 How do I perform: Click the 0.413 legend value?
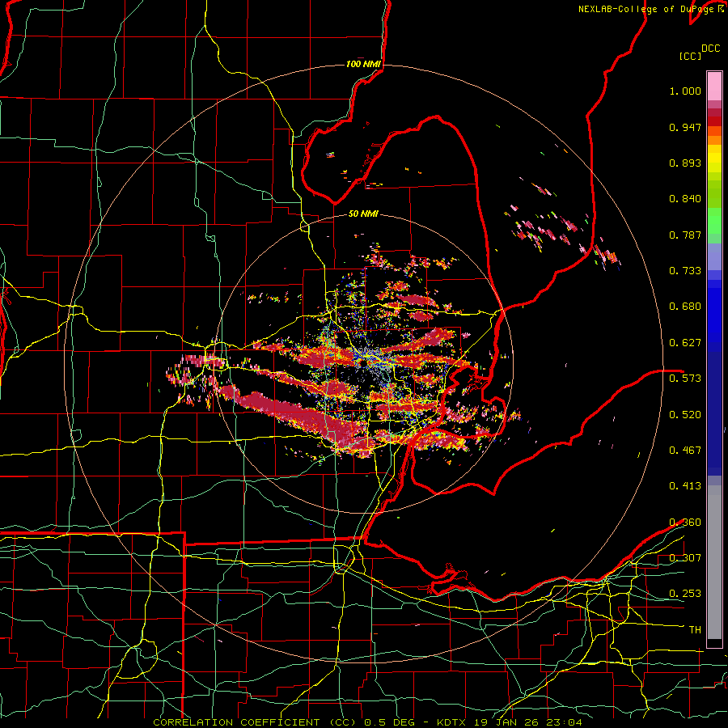(x=685, y=486)
